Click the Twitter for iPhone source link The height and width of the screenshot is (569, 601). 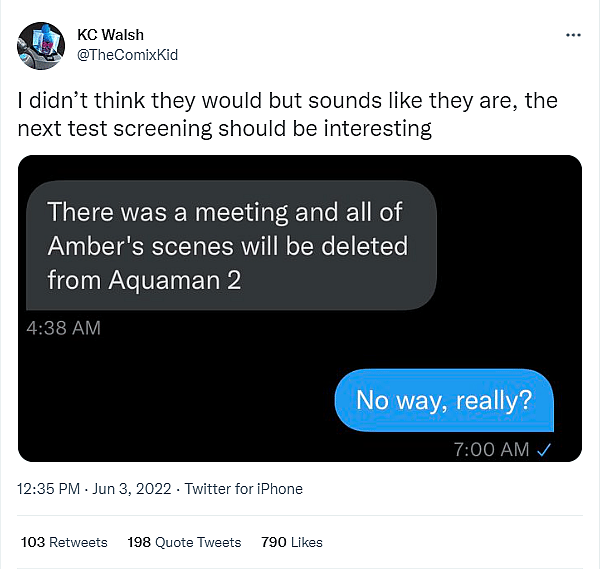[x=244, y=489]
